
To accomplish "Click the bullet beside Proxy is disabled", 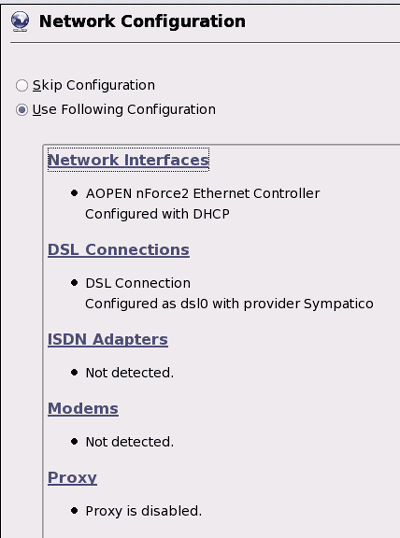I will [x=74, y=511].
